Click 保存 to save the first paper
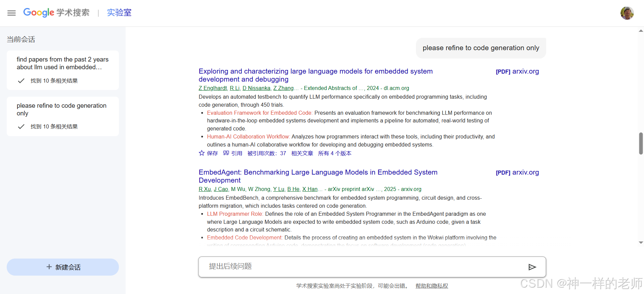This screenshot has height=294, width=644. click(212, 153)
